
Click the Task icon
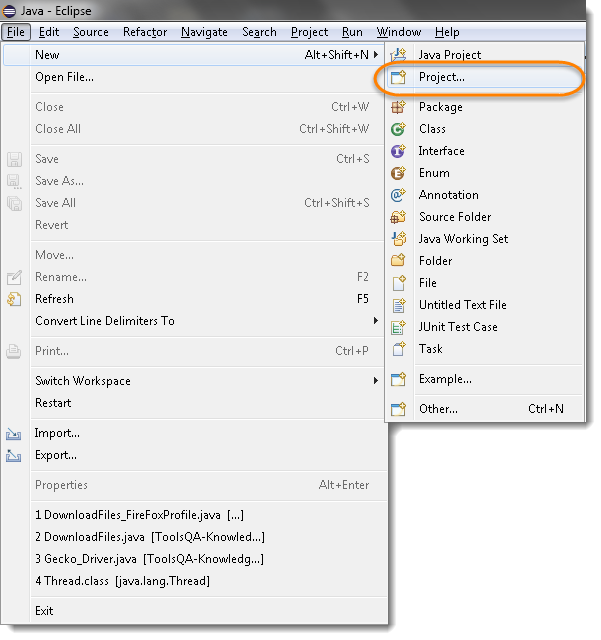(x=398, y=349)
